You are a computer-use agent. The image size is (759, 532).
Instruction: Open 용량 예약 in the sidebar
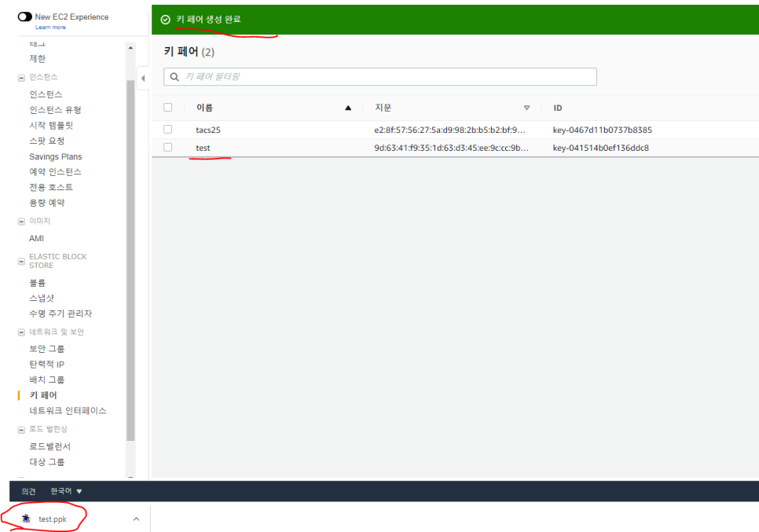point(46,203)
